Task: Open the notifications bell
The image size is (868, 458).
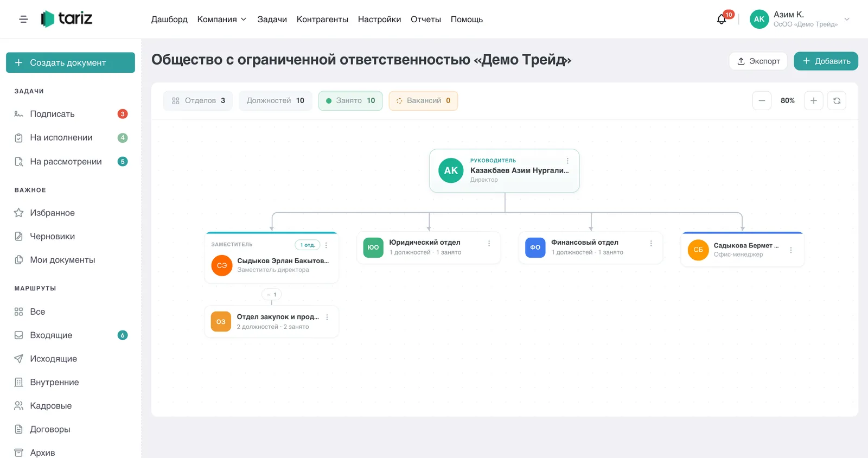Action: (722, 20)
